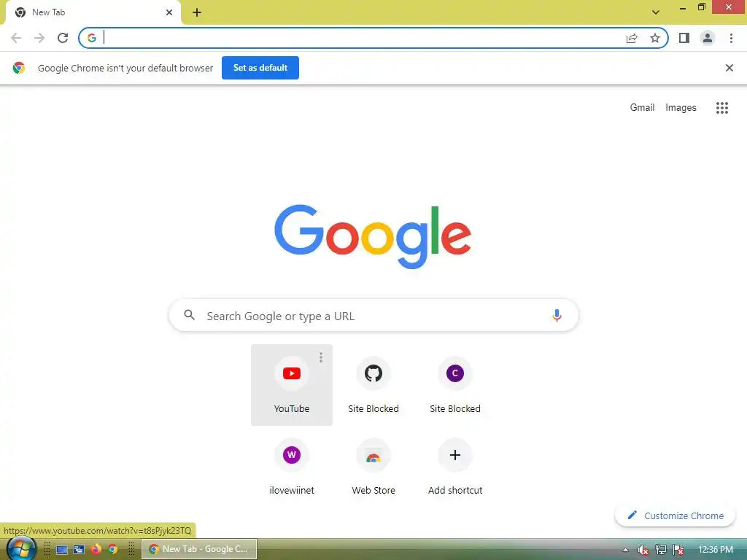Image resolution: width=747 pixels, height=560 pixels.
Task: Click Switch between windows taskbar icon
Action: [79, 550]
